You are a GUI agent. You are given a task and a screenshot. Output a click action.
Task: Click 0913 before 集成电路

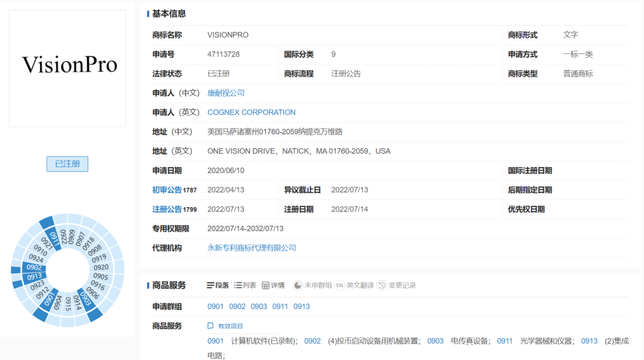(x=589, y=341)
